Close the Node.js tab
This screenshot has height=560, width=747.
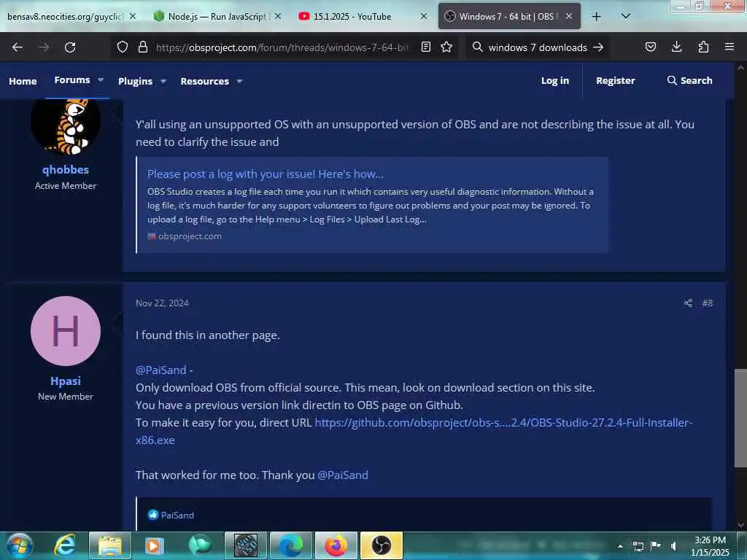(278, 17)
